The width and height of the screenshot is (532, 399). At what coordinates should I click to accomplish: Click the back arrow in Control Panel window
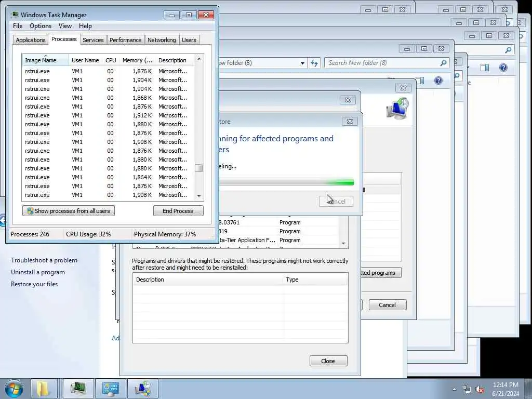3,220
